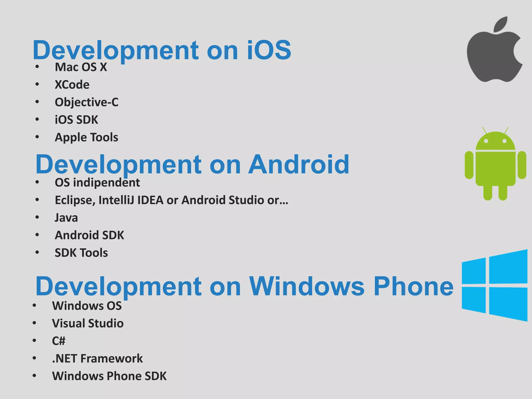Click the 'Mac OS X' bullet text
Screen dimensions: 532x399
pos(81,67)
